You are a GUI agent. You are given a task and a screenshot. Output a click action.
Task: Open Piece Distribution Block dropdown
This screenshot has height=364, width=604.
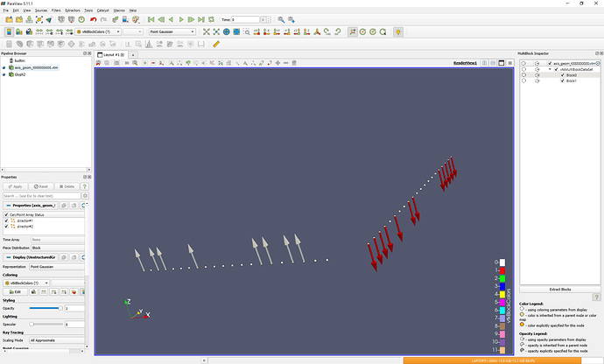[x=58, y=248]
